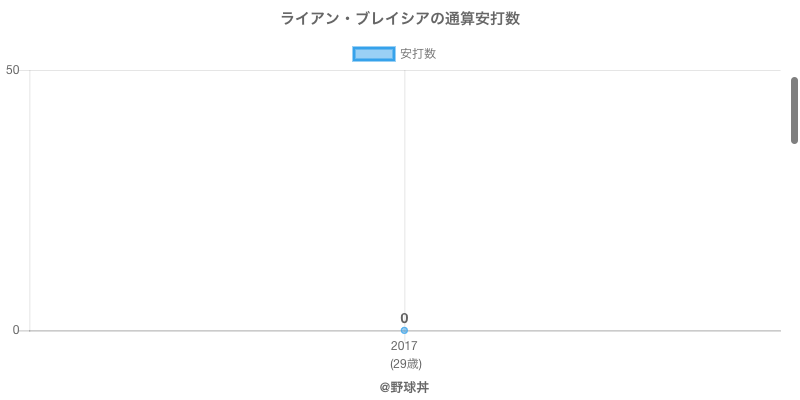Image resolution: width=800 pixels, height=400 pixels.
Task: Click the (29歳) age label
Action: pyautogui.click(x=405, y=363)
